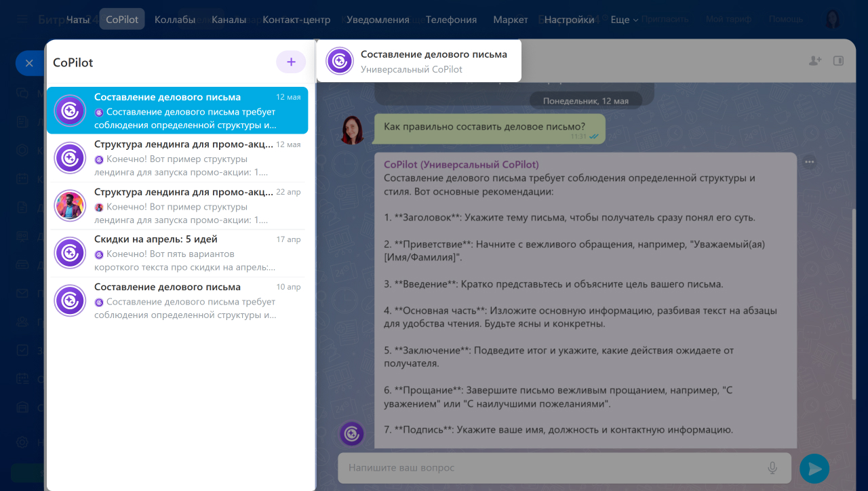Start a new CoPilot chat with plus button

click(291, 62)
